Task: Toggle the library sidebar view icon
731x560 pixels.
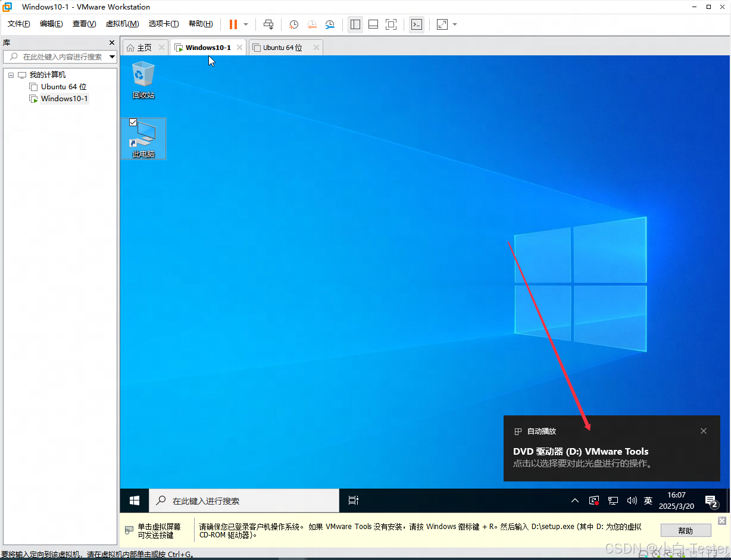Action: 355,24
